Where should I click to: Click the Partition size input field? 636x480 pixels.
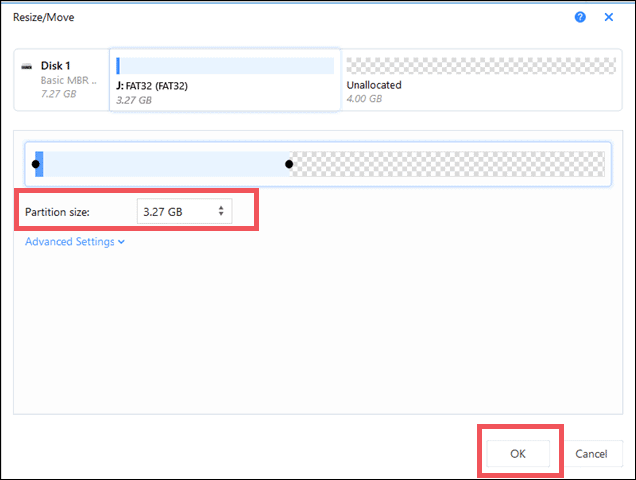[185, 211]
